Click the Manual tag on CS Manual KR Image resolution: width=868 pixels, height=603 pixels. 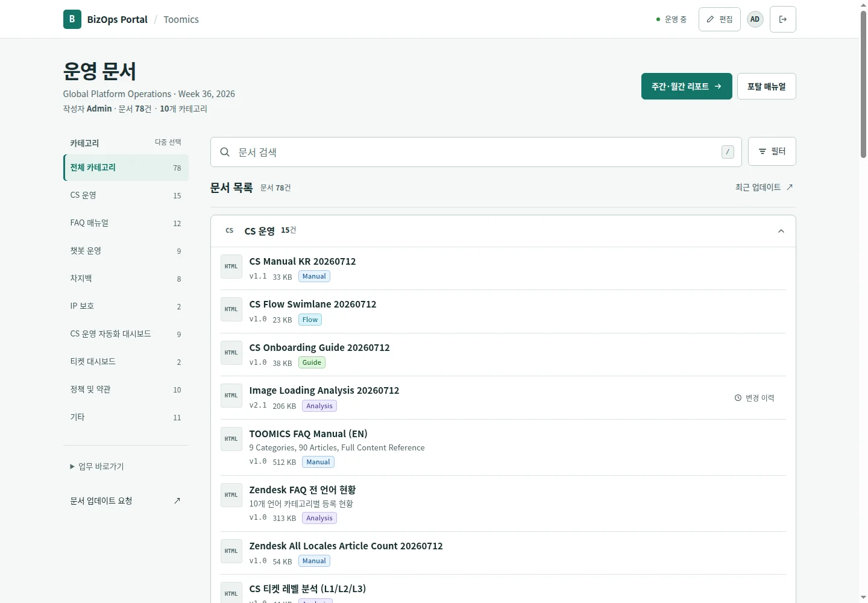(x=314, y=277)
